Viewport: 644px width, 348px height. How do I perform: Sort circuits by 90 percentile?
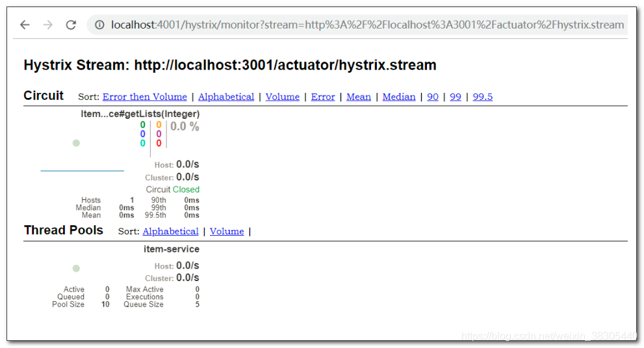[433, 97]
